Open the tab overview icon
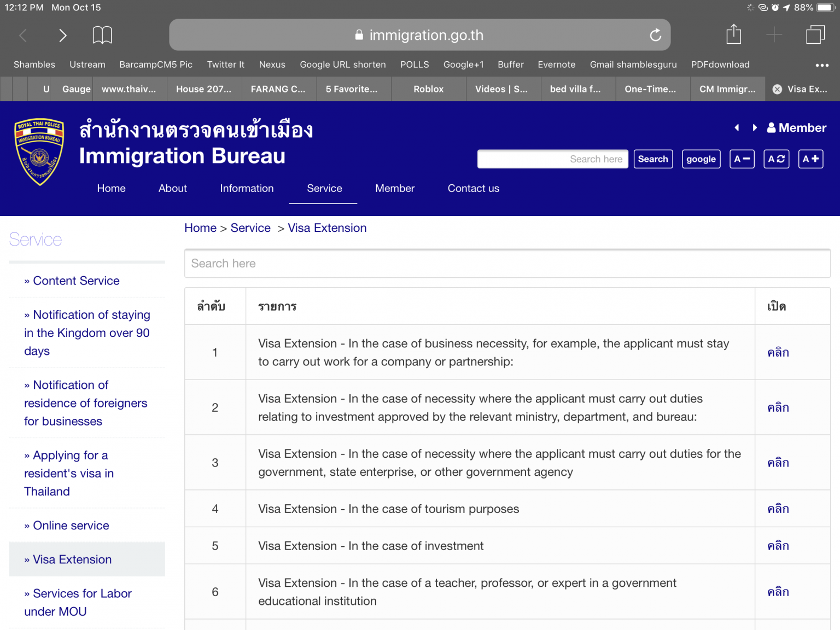 [x=815, y=35]
